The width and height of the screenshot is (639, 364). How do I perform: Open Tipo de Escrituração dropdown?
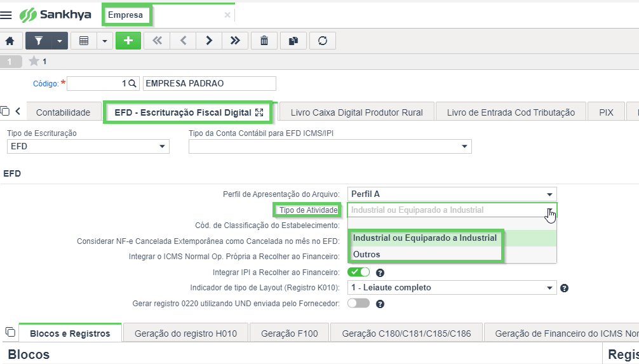pyautogui.click(x=88, y=146)
